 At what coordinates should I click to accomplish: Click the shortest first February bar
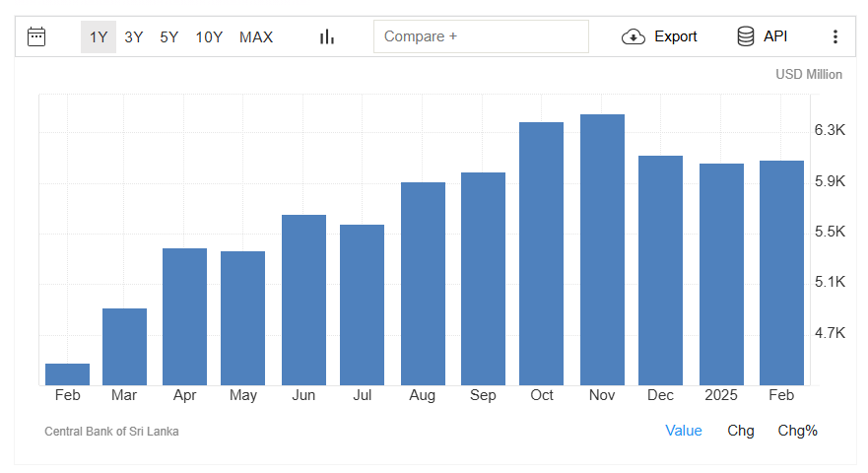67,374
